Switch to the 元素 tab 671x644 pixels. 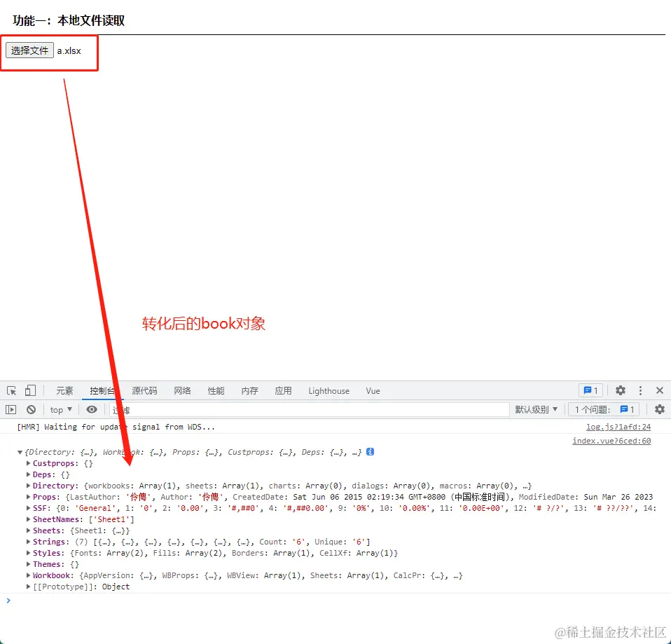pos(64,390)
